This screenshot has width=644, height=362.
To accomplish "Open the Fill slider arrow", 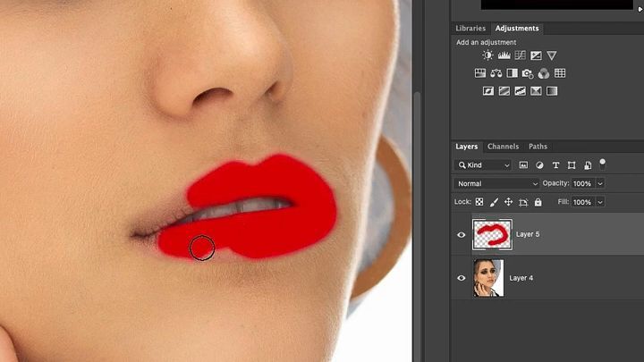I will coord(600,202).
